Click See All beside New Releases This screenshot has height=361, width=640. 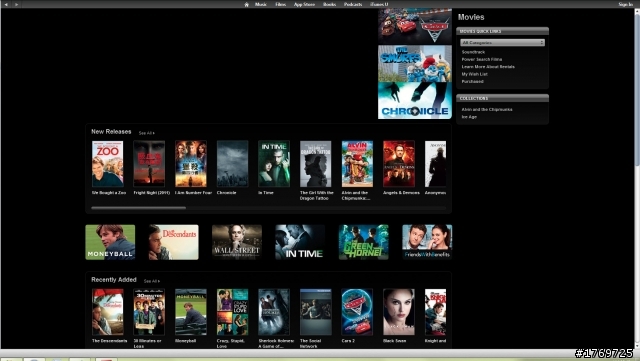tap(147, 133)
